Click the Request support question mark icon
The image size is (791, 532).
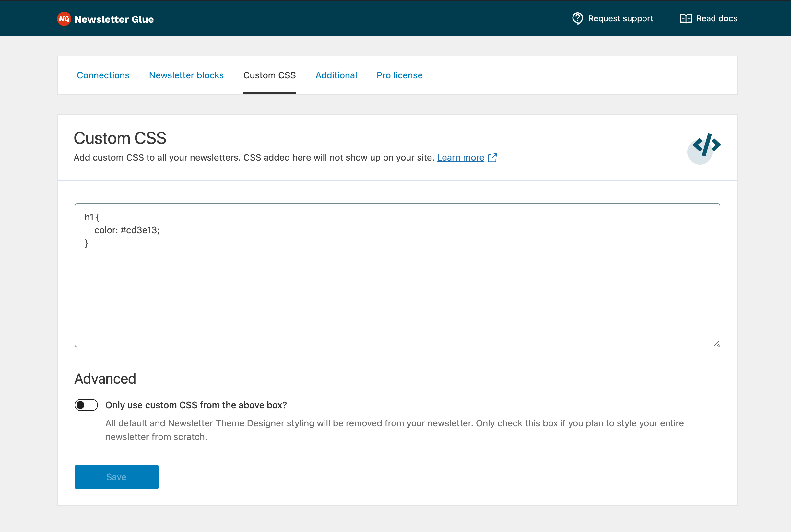(x=577, y=18)
